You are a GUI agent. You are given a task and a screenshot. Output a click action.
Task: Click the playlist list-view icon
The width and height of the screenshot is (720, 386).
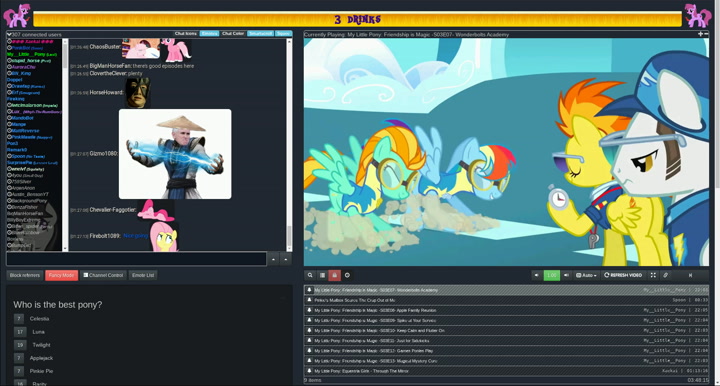[x=322, y=275]
